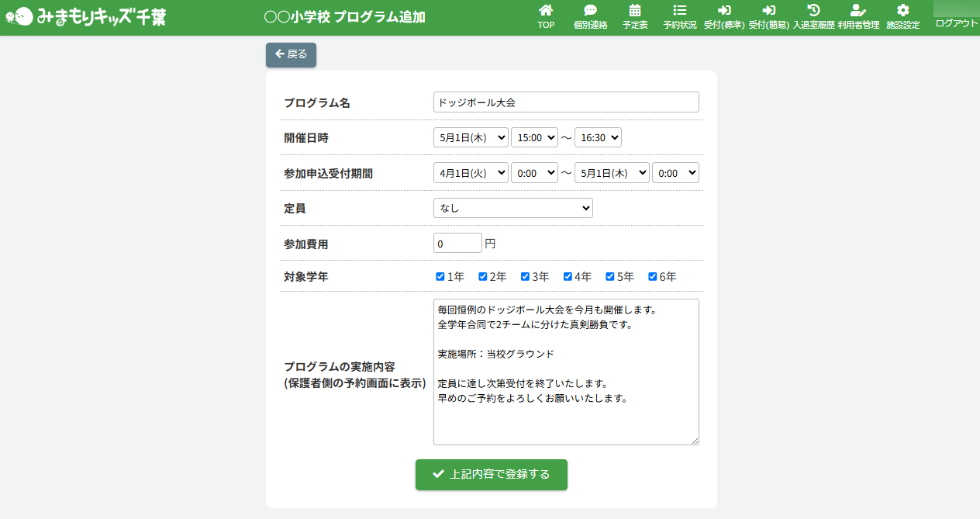Open 予定表 calendar icon
980x519 pixels.
click(x=635, y=11)
